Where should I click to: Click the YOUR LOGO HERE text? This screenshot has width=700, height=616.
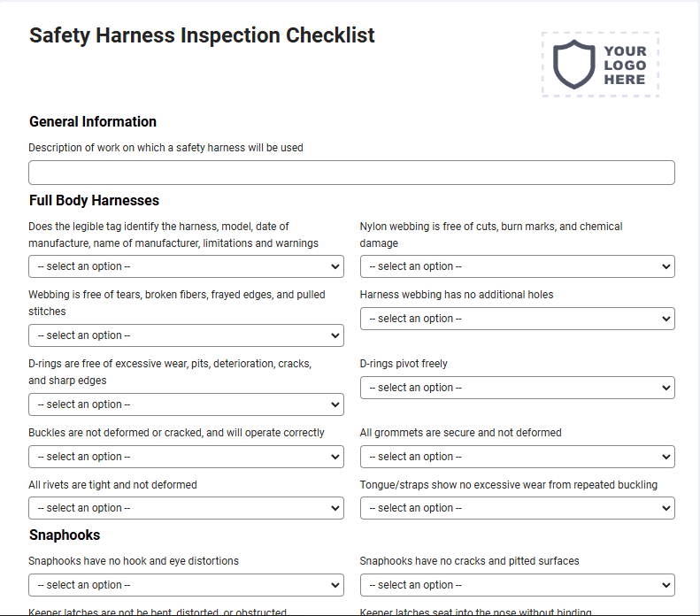click(625, 65)
